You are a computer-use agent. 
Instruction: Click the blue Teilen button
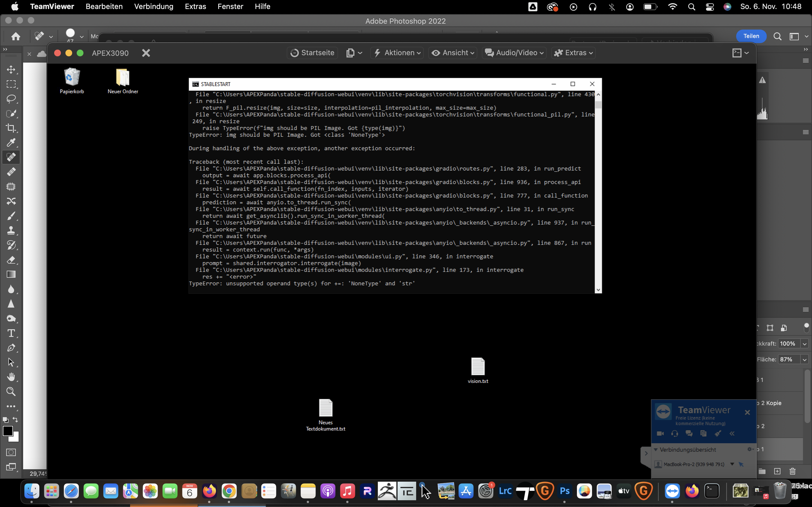751,36
